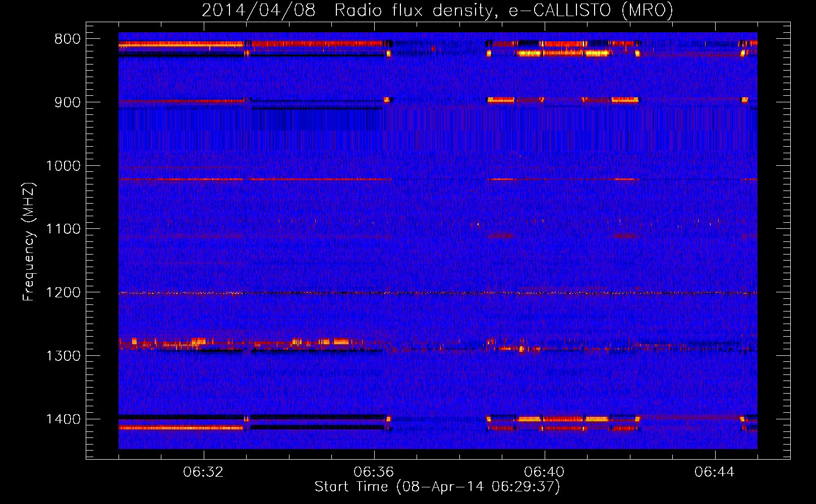Click the 'Start Time (08-Apr-14 06:29:37)' axis label
Viewport: 816px width, 504px height.
tap(437, 487)
